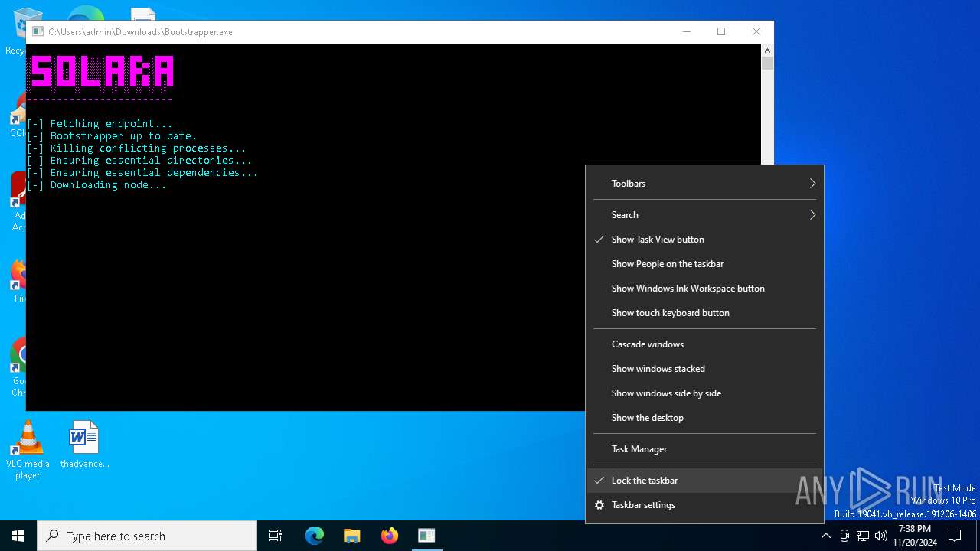980x551 pixels.
Task: Click 'Killing conflicting processes...' console line
Action: coord(136,148)
